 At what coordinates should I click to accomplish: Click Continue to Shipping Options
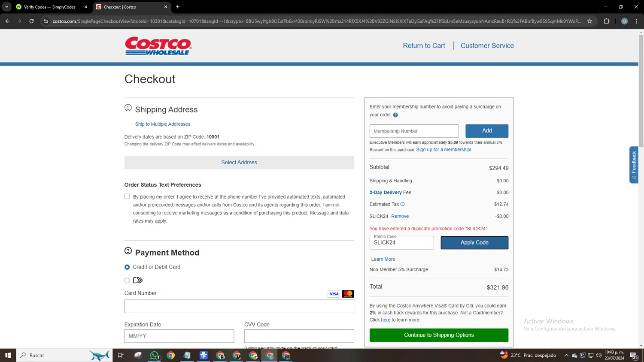[x=439, y=335]
